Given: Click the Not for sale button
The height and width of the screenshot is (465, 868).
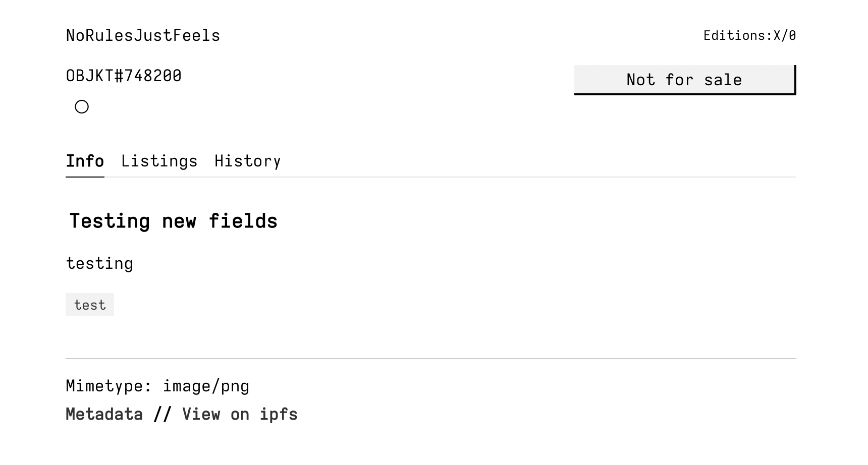Looking at the screenshot, I should [683, 79].
